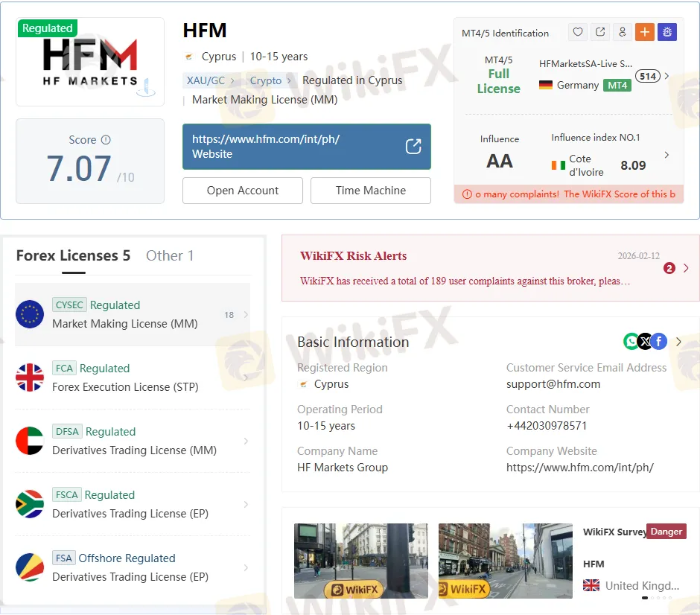Expand the WikiFX Risk Alerts chevron
This screenshot has height=615, width=700.
(686, 268)
